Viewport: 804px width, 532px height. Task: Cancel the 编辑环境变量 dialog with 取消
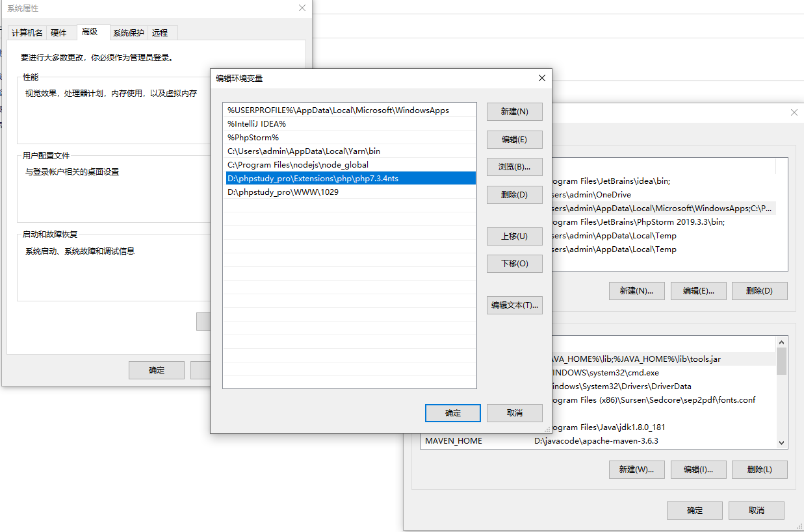point(514,412)
